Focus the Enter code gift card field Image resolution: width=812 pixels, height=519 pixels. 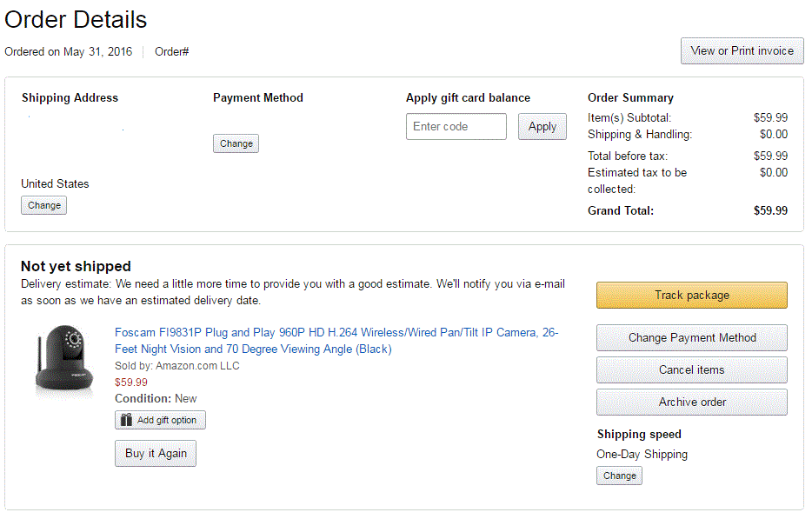point(456,127)
